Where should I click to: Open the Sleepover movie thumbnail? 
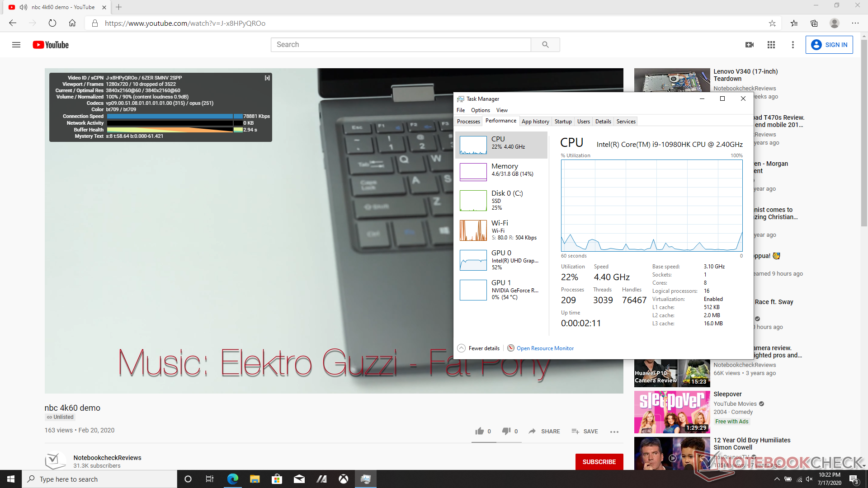tap(672, 412)
